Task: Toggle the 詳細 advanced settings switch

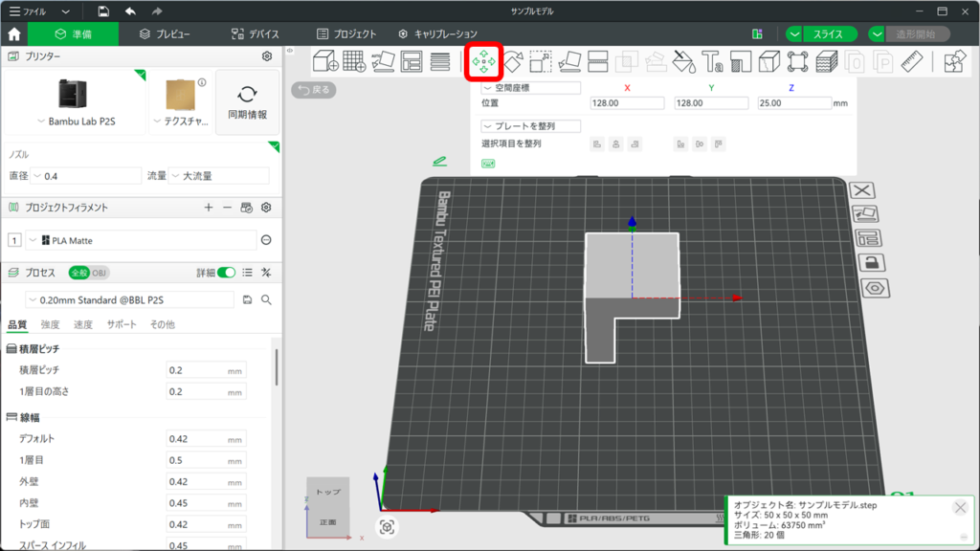Action: [226, 273]
